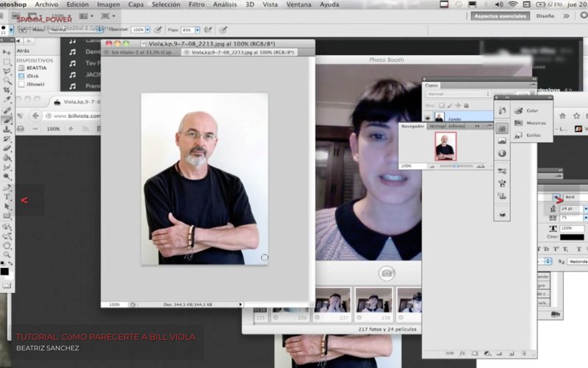This screenshot has height=368, width=588.
Task: Open the font size 24 pt dropdown arrow
Action: (586, 208)
